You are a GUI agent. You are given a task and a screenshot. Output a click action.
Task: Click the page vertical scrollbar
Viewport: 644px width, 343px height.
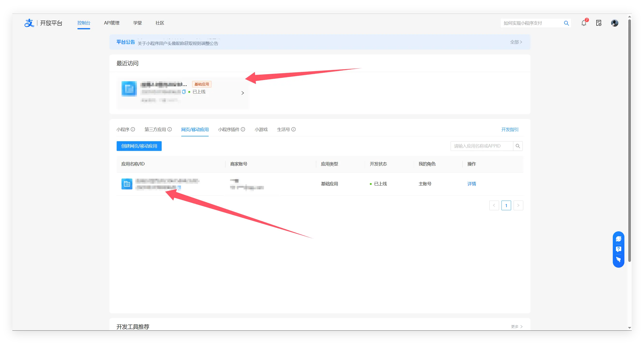(629, 140)
